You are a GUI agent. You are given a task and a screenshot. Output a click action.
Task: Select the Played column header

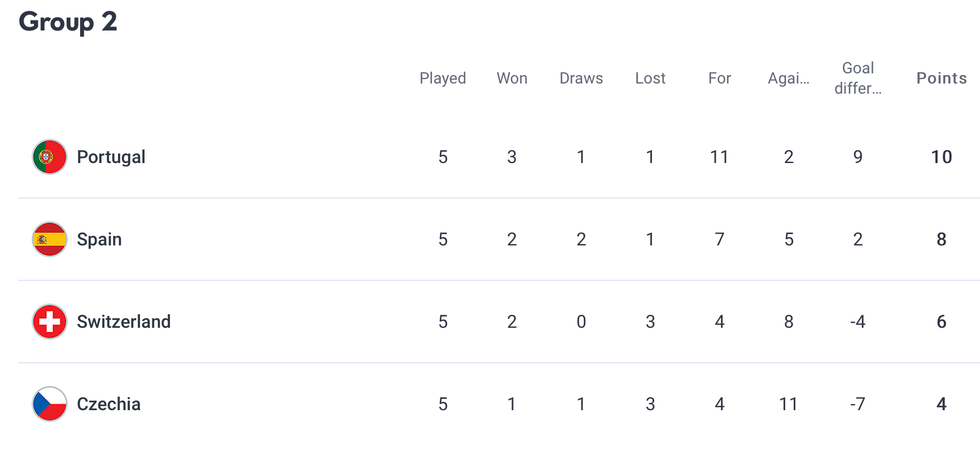443,78
